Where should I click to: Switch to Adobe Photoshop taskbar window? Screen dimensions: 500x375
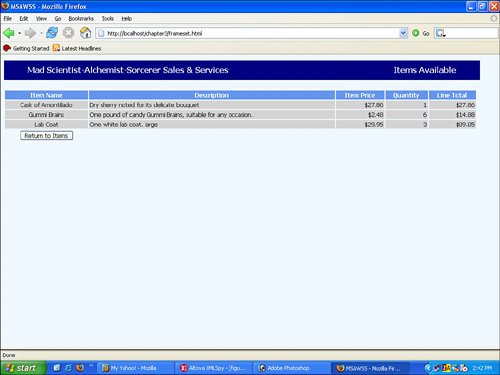point(289,368)
